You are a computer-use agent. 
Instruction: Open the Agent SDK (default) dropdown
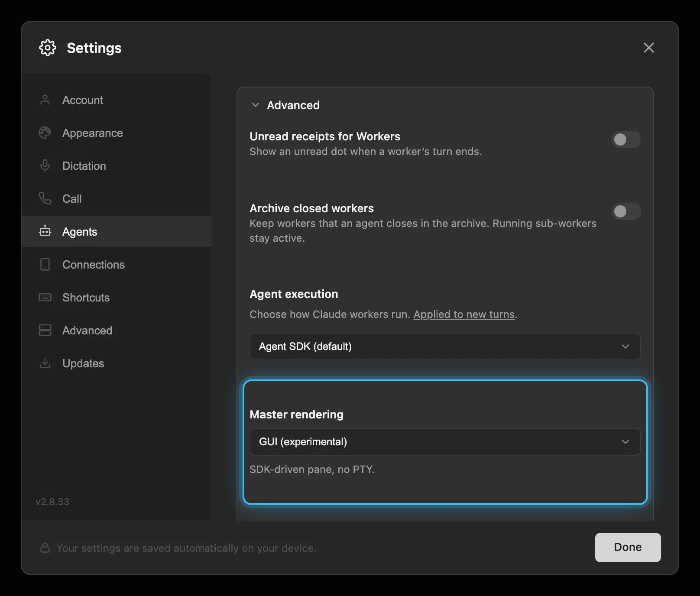(445, 347)
